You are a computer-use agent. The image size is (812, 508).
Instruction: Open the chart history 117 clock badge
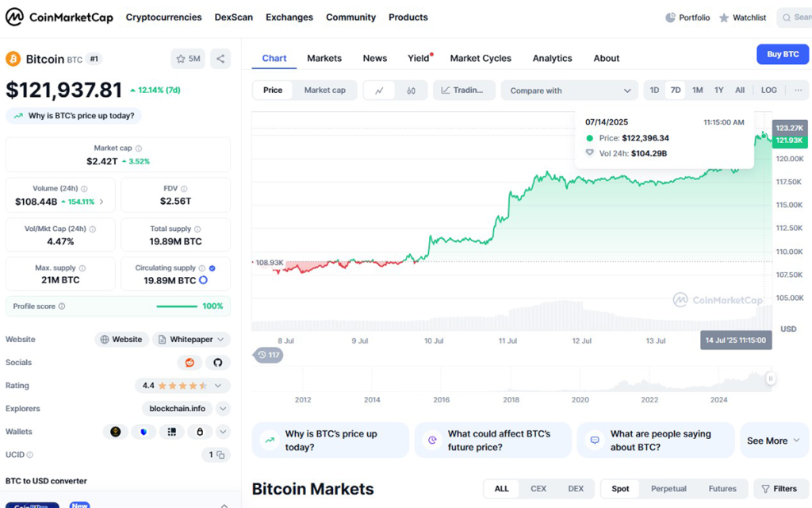coord(268,355)
